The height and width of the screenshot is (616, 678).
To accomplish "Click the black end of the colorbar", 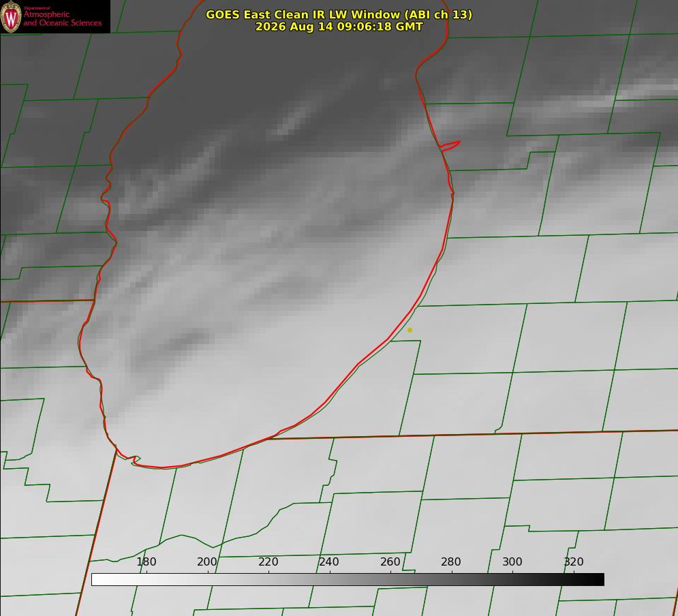I will pos(596,579).
